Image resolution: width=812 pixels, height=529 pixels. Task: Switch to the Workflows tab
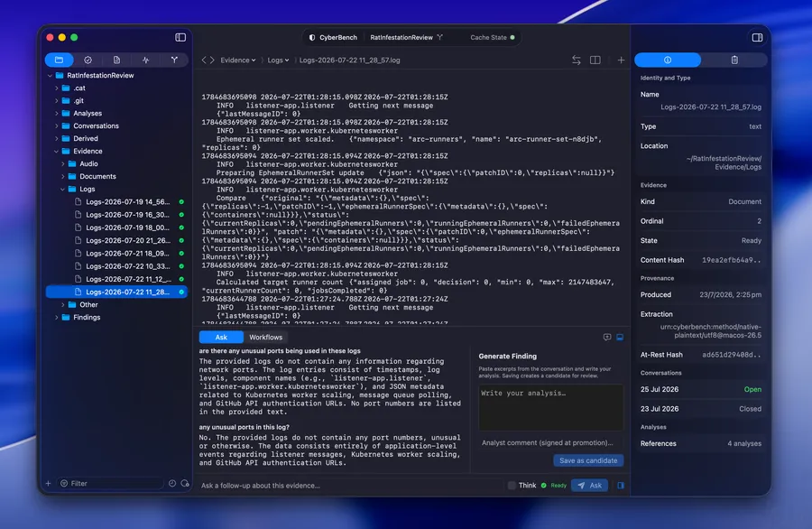coord(265,338)
